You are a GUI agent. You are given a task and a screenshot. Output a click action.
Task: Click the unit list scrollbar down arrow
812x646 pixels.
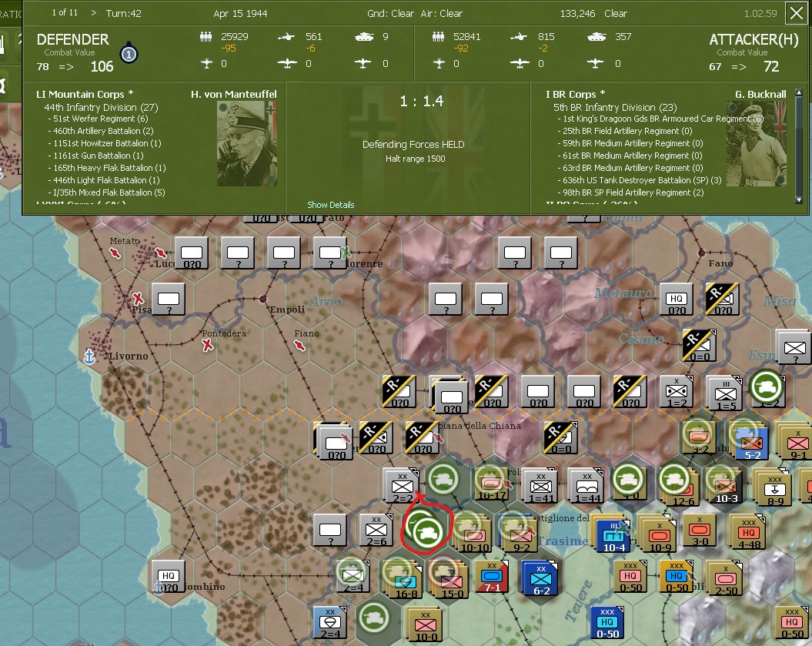pos(799,199)
